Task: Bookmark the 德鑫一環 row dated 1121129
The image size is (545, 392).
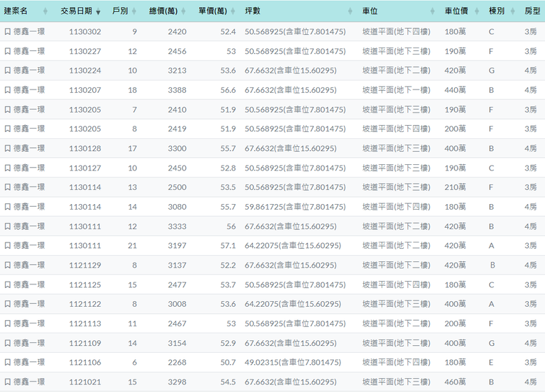Action: pyautogui.click(x=8, y=265)
